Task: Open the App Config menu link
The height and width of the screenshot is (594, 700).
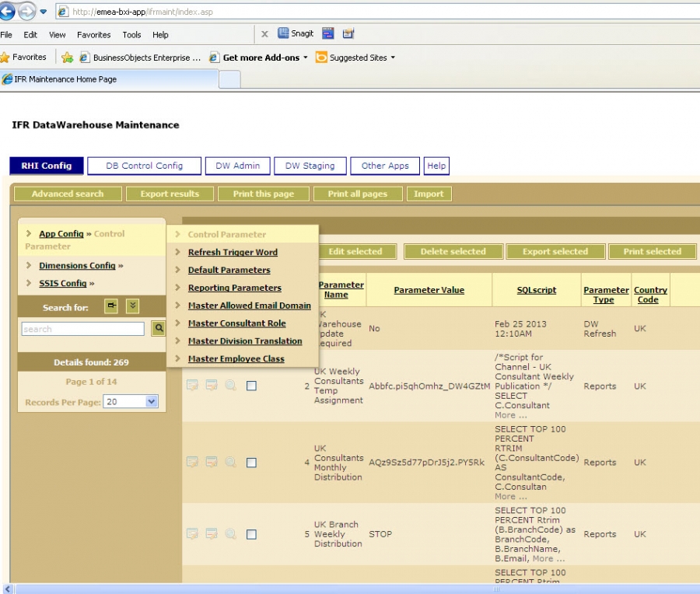Action: (x=61, y=233)
